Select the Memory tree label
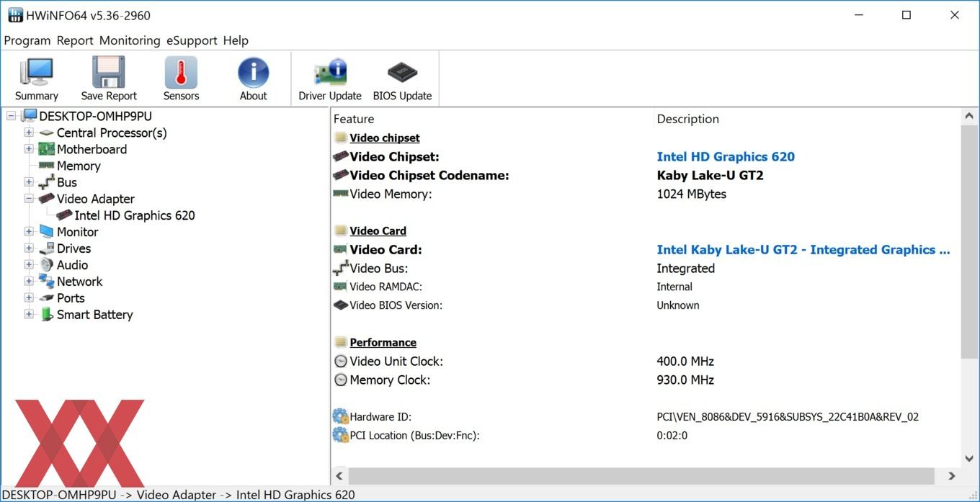This screenshot has width=980, height=502. (79, 166)
